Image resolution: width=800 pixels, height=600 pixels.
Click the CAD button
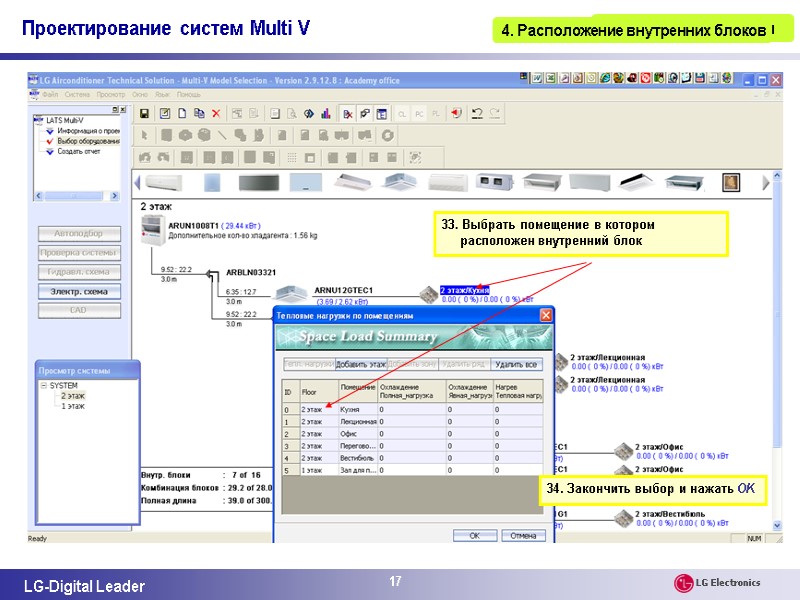(79, 310)
